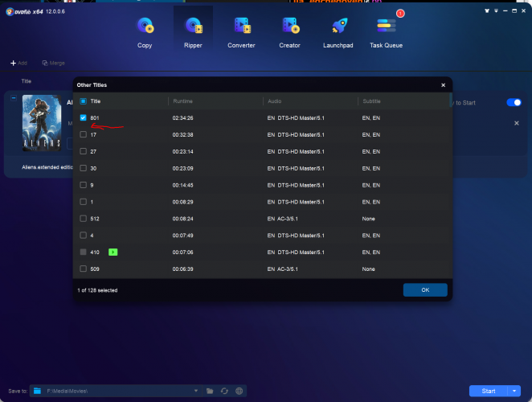532x402 pixels.
Task: Open the Copy module
Action: (x=145, y=32)
